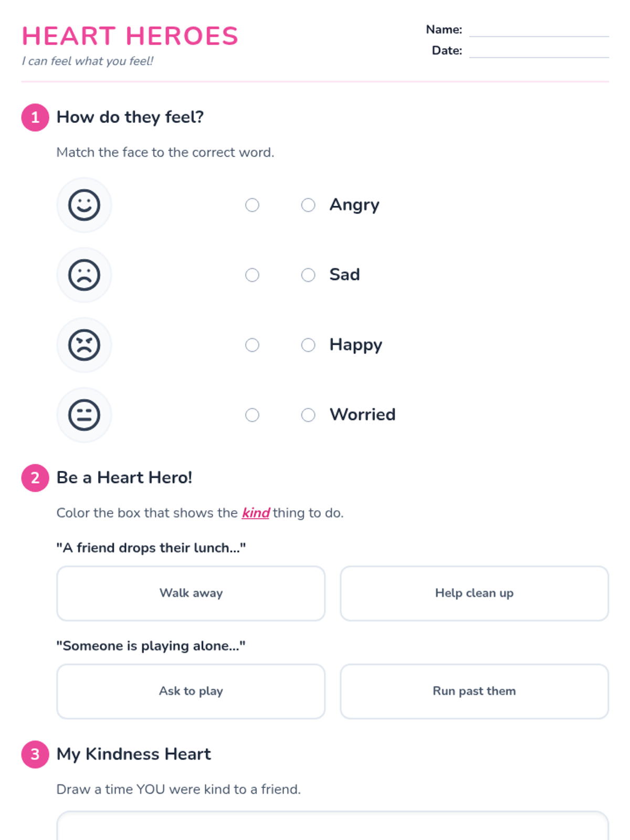Select the circle next to Happy
The image size is (630, 840).
pyautogui.click(x=308, y=345)
